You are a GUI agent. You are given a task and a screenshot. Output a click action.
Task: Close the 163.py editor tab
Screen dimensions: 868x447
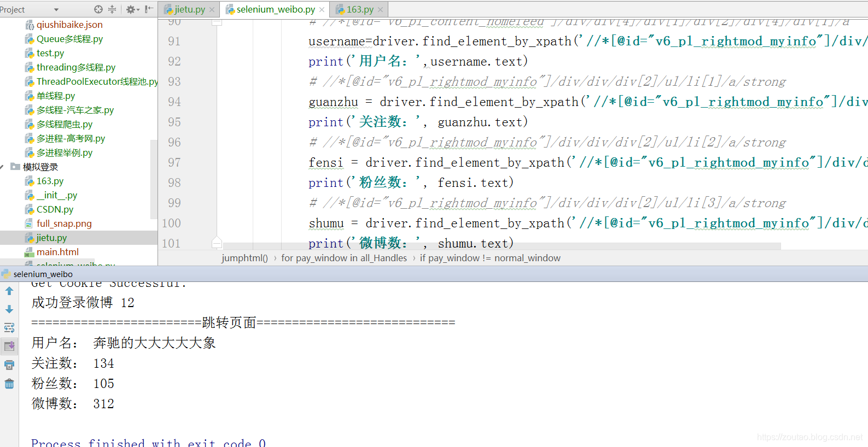pos(380,9)
